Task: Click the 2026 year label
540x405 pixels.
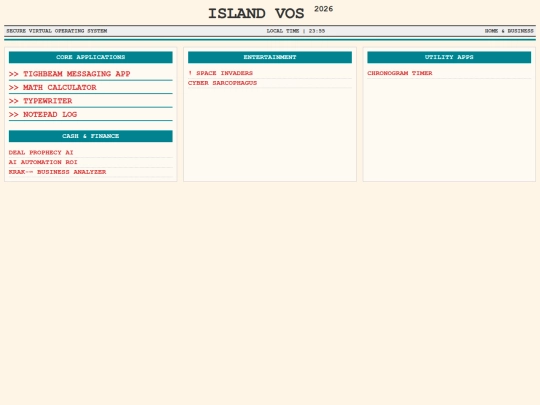Action: (324, 9)
